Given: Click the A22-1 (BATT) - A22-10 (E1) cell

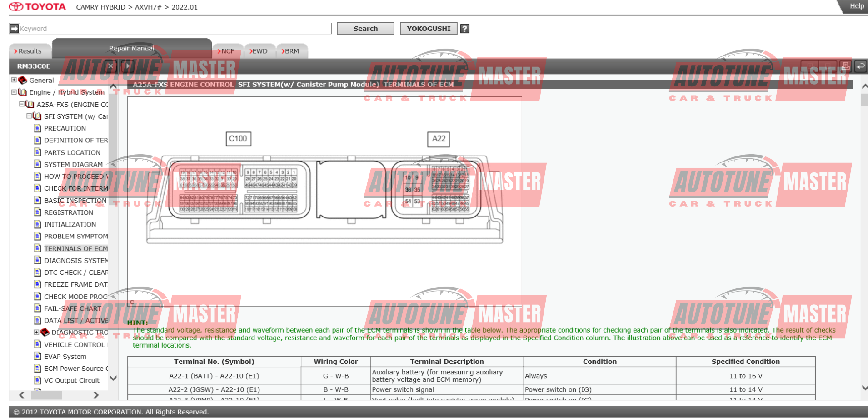Looking at the screenshot, I should point(215,376).
